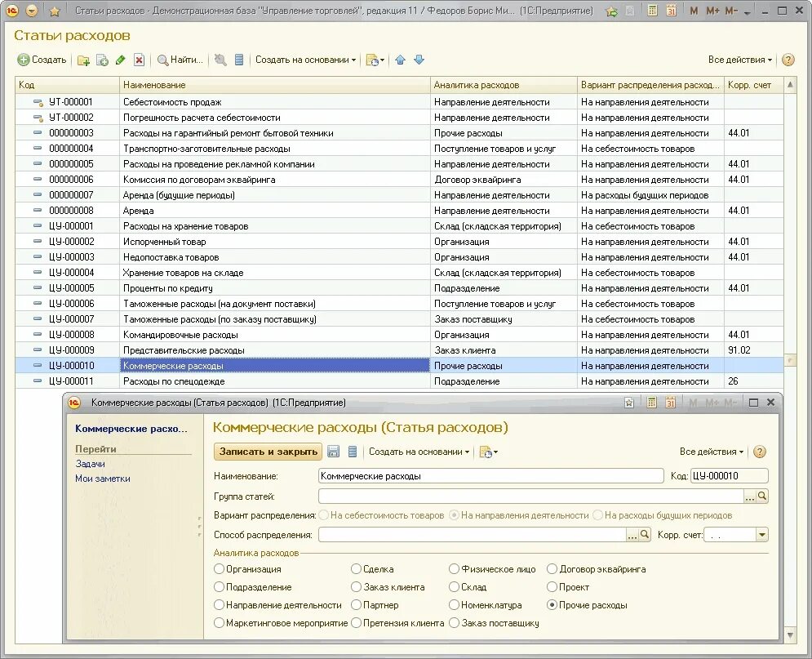Open Корр. счет dropdown arrow

coord(761,535)
